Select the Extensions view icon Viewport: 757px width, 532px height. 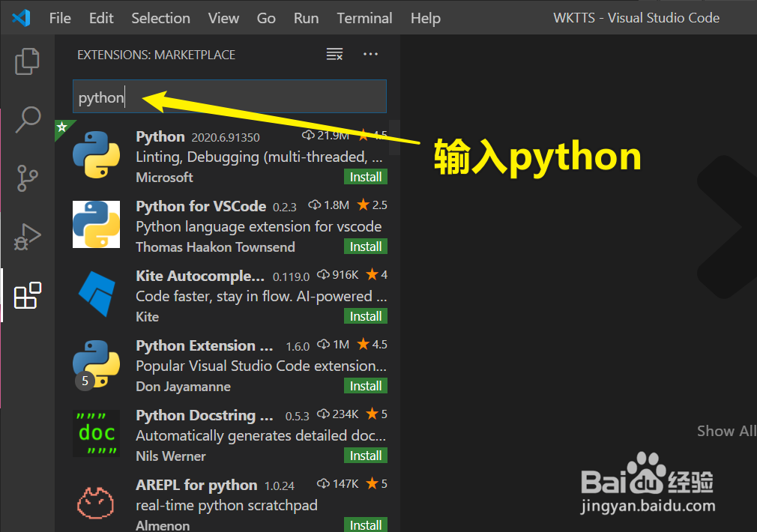(x=28, y=295)
